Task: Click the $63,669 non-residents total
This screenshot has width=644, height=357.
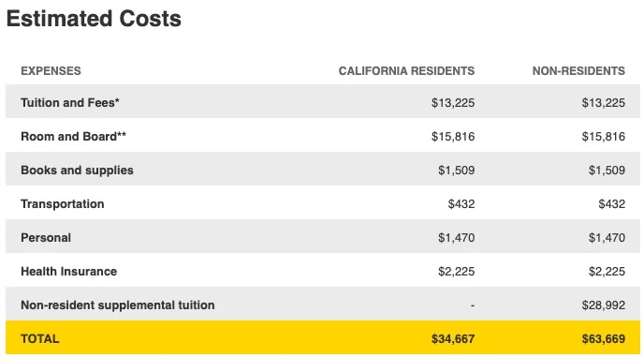Action: pos(604,339)
